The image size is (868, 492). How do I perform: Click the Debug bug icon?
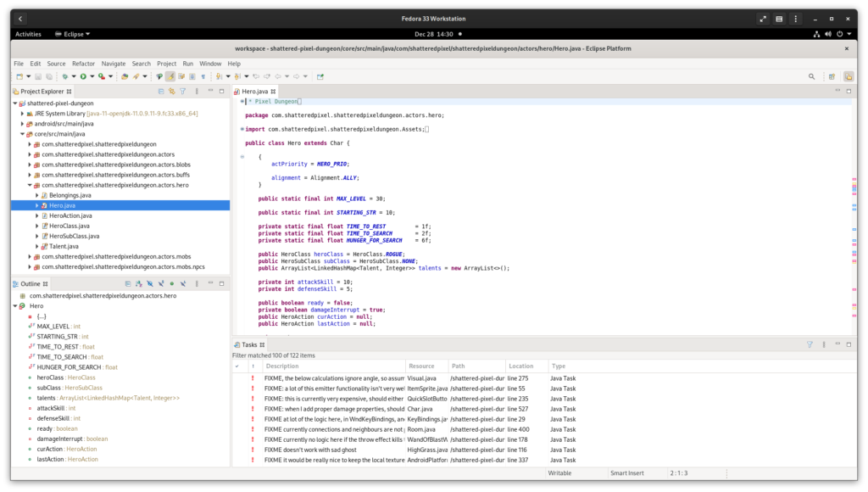click(64, 76)
